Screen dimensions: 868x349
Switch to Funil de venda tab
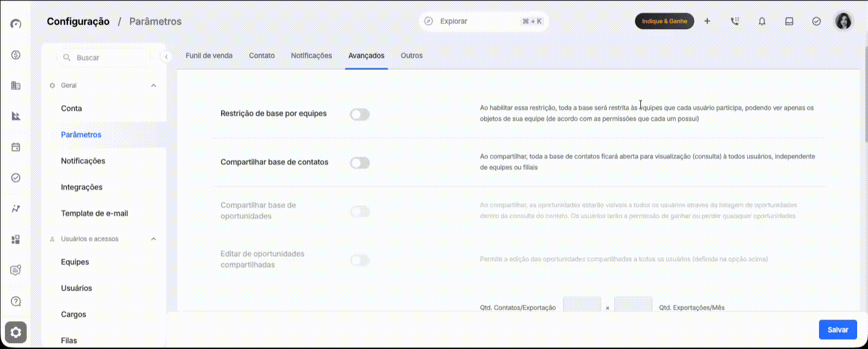point(209,56)
